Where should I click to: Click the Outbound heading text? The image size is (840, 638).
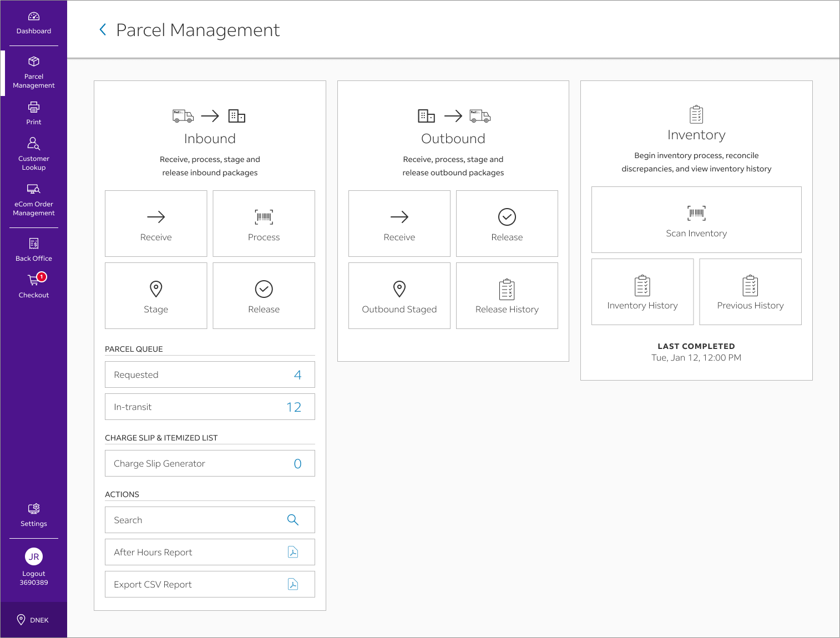point(453,139)
